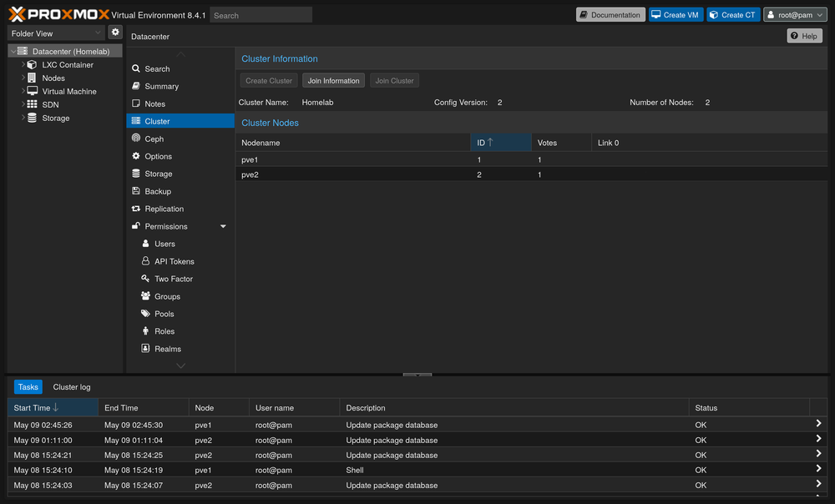Click the log panel collapse handle
The height and width of the screenshot is (504, 835).
click(417, 375)
